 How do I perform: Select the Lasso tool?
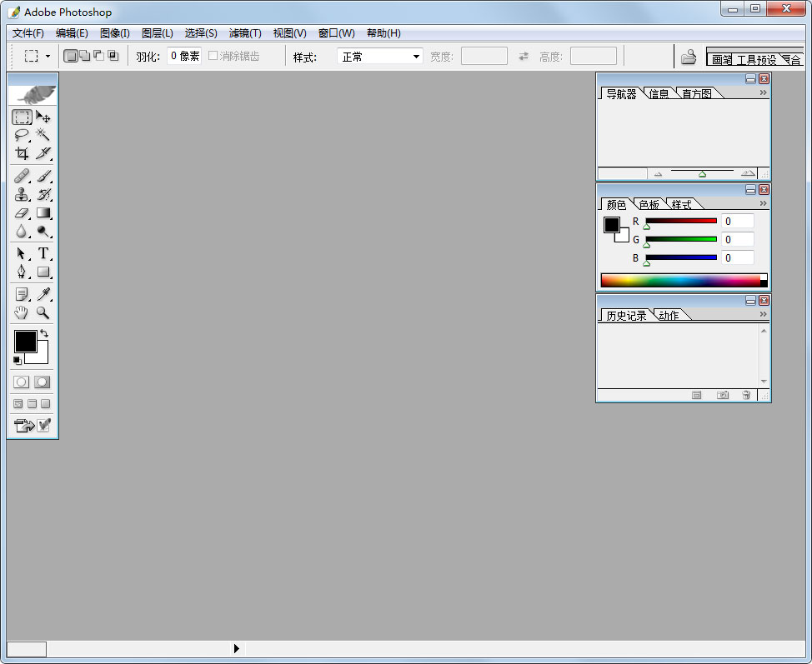[22, 136]
